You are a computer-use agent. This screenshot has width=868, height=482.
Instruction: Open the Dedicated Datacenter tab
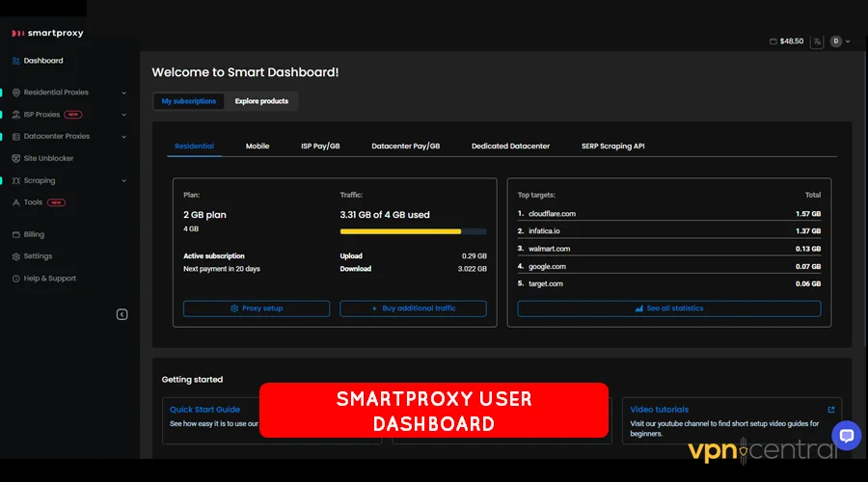[510, 147]
